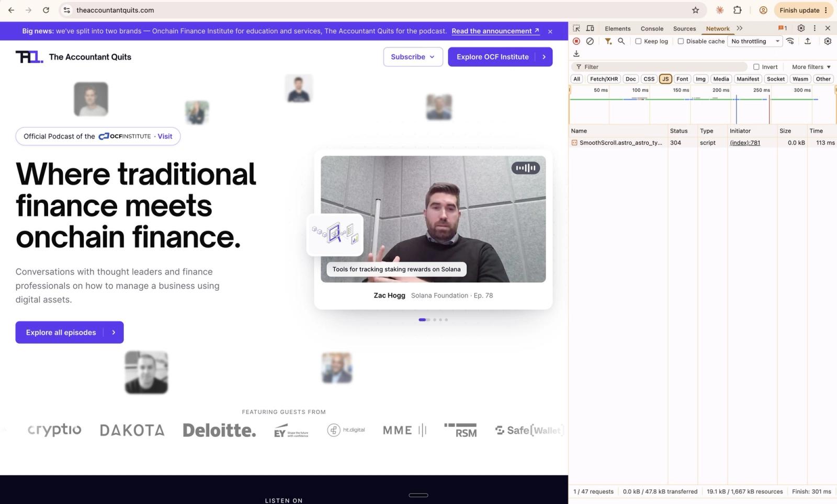
Task: Switch to the Sources tab
Action: pyautogui.click(x=684, y=29)
